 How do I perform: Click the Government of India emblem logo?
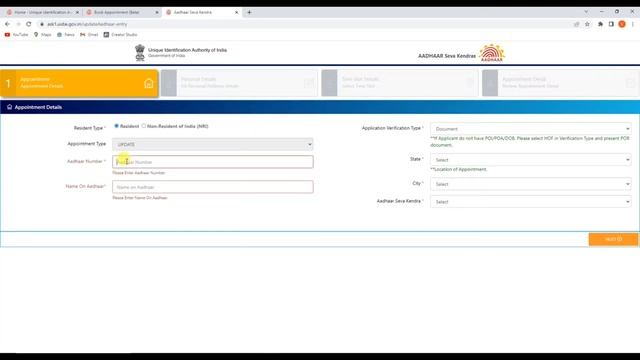(140, 53)
